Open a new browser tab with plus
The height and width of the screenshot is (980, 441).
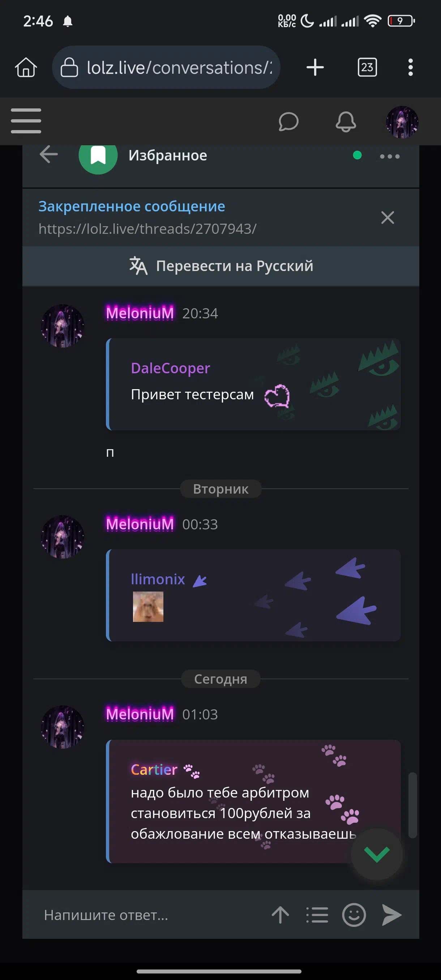coord(315,67)
